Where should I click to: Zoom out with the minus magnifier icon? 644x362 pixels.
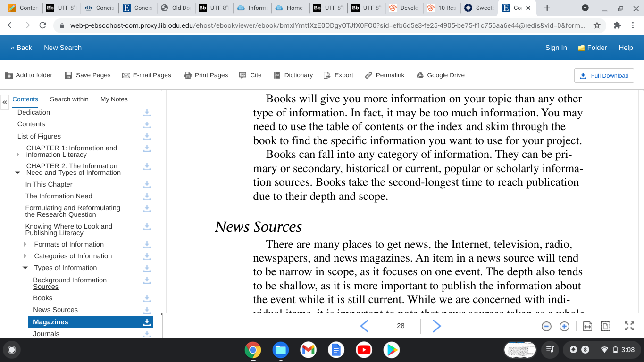point(546,326)
